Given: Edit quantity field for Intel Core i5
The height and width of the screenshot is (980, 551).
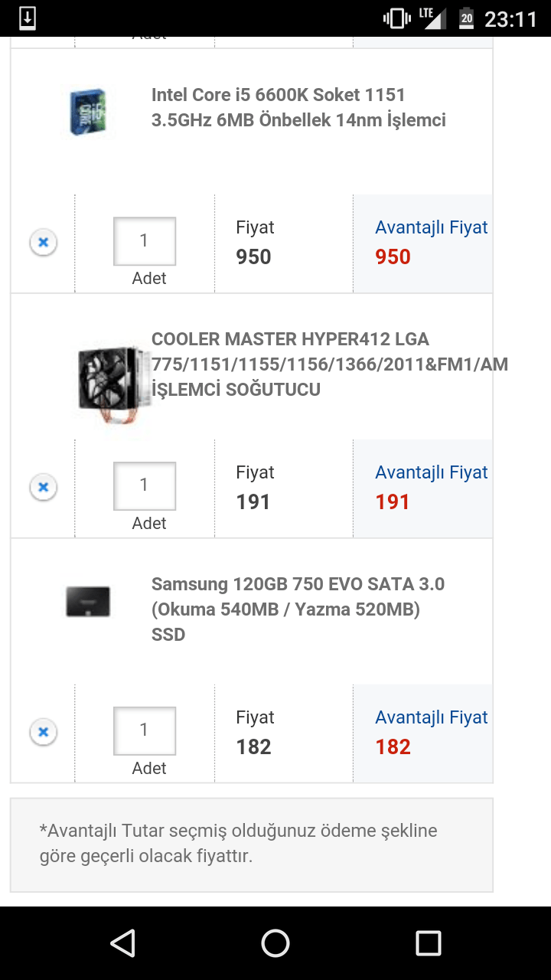Looking at the screenshot, I should click(x=145, y=241).
